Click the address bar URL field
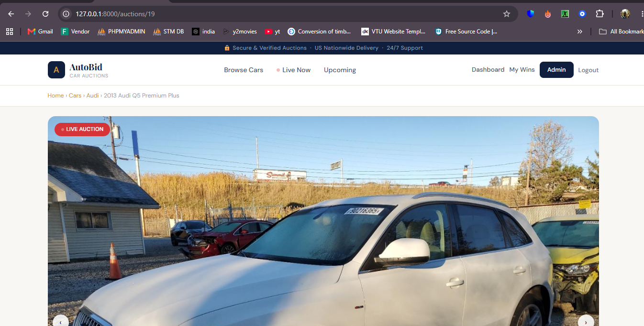The image size is (644, 326). point(287,14)
